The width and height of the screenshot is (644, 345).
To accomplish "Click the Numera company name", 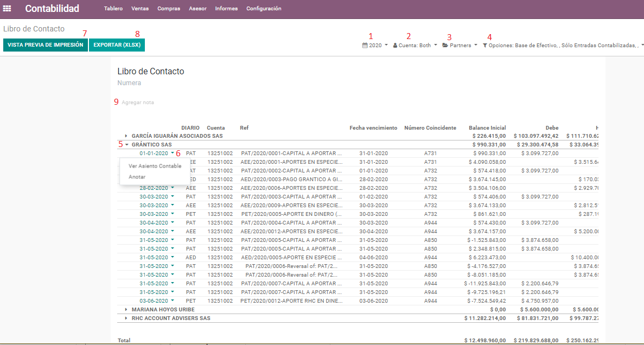I will pyautogui.click(x=129, y=83).
